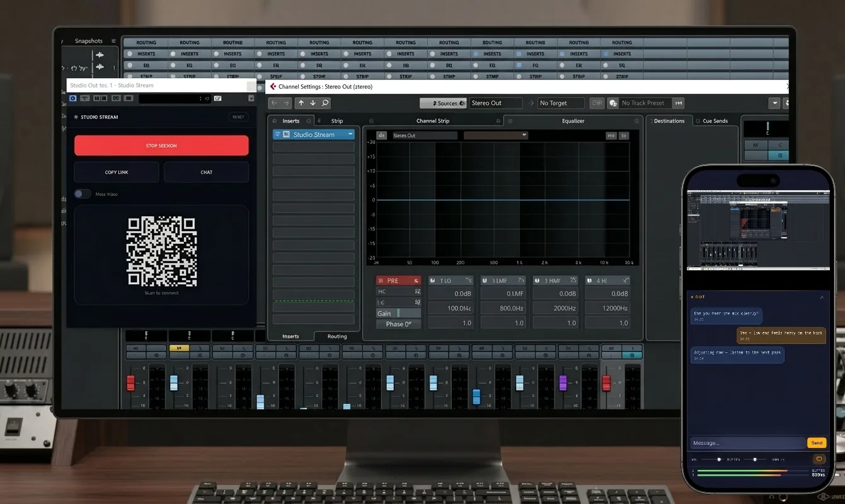
Task: Open the No Target selector
Action: click(561, 103)
